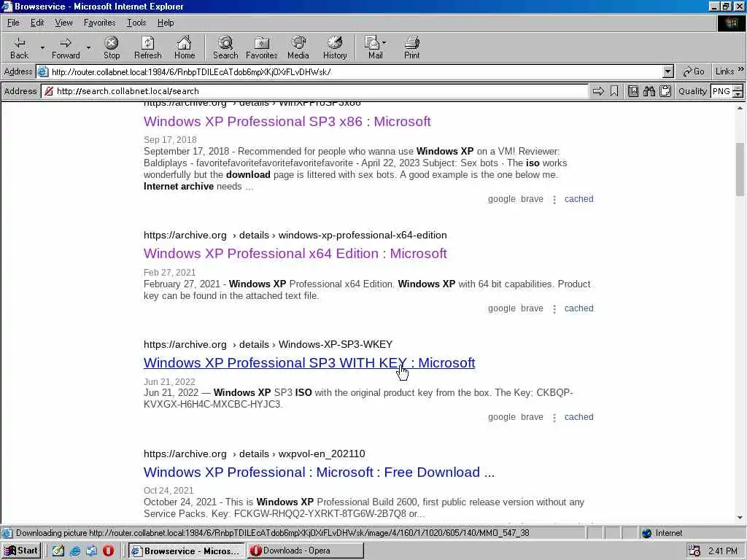This screenshot has height=560, width=747.
Task: Click google link under SP3 WITH KEY result
Action: tap(502, 417)
